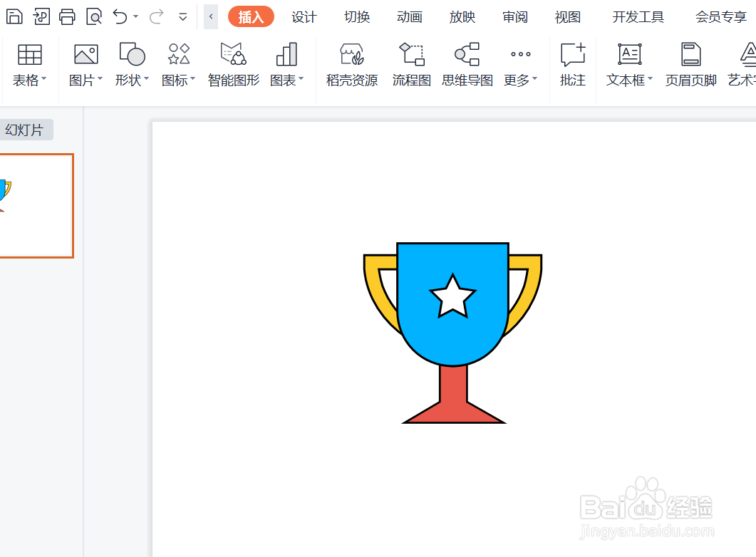Switch to the 插入 tab
The width and height of the screenshot is (756, 557).
coord(251,17)
